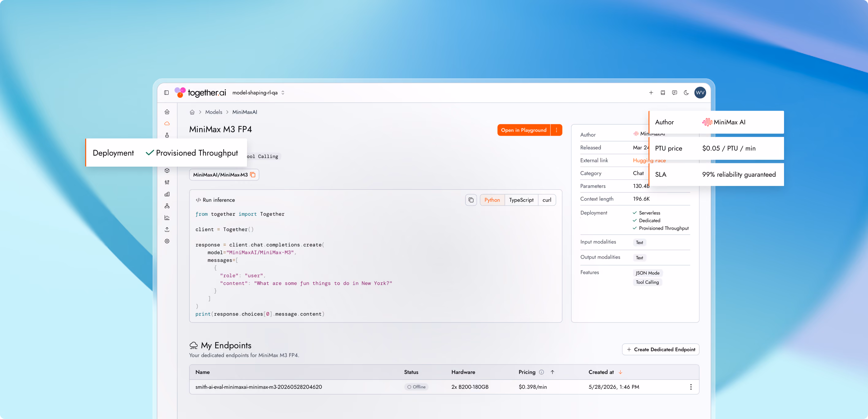The image size is (868, 419).
Task: Click the 5/28/2026, 1:46 PM cell
Action: [x=614, y=387]
